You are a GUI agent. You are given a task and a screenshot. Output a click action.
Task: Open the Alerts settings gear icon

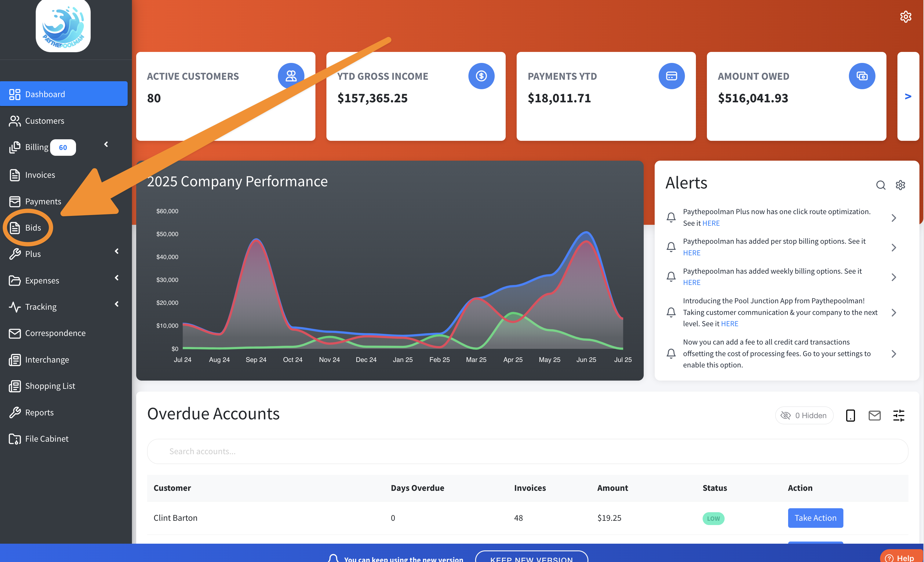click(x=900, y=185)
